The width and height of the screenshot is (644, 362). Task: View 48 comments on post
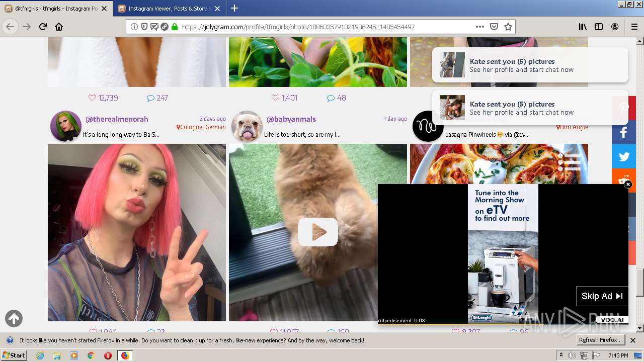[337, 98]
